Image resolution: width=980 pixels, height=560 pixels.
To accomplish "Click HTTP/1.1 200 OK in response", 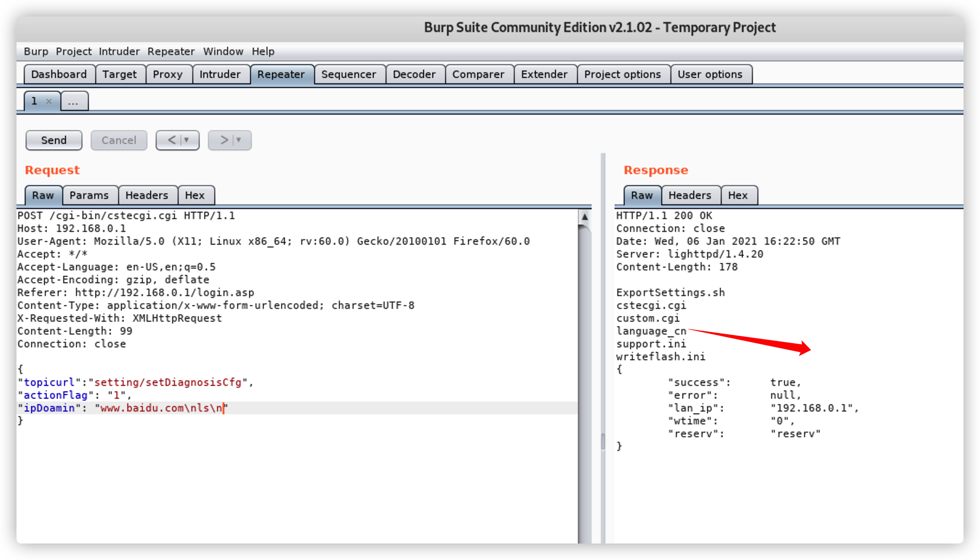I will tap(664, 215).
